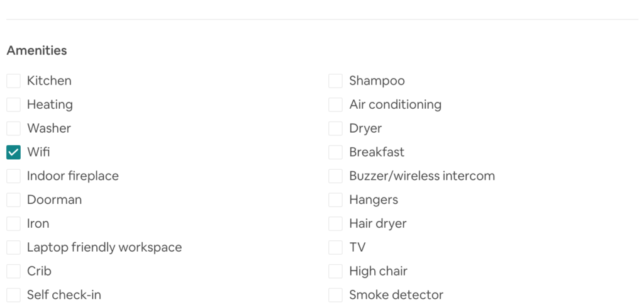Viewport: 644px width, 307px height.
Task: Check the Shampoo checkbox
Action: click(x=336, y=81)
